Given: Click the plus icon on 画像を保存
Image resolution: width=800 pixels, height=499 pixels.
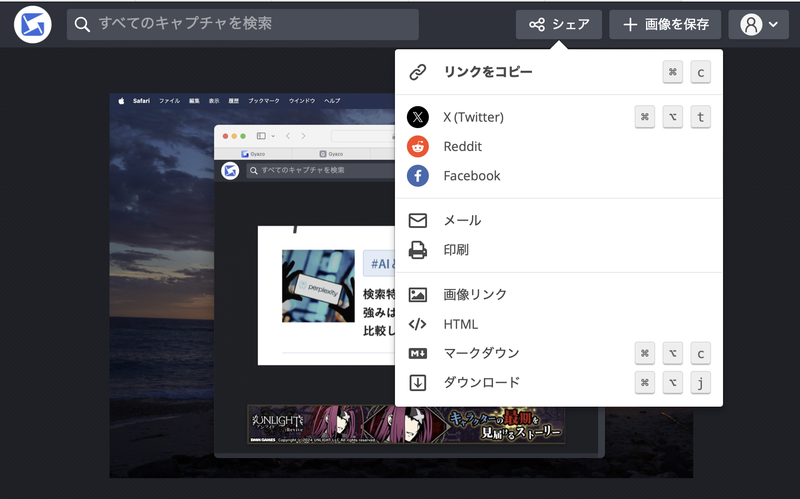Looking at the screenshot, I should pos(630,24).
